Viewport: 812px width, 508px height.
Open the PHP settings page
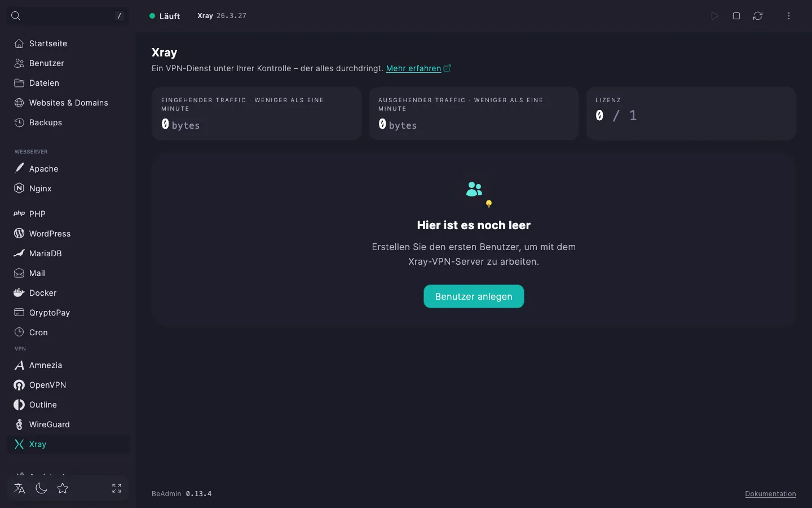68,214
